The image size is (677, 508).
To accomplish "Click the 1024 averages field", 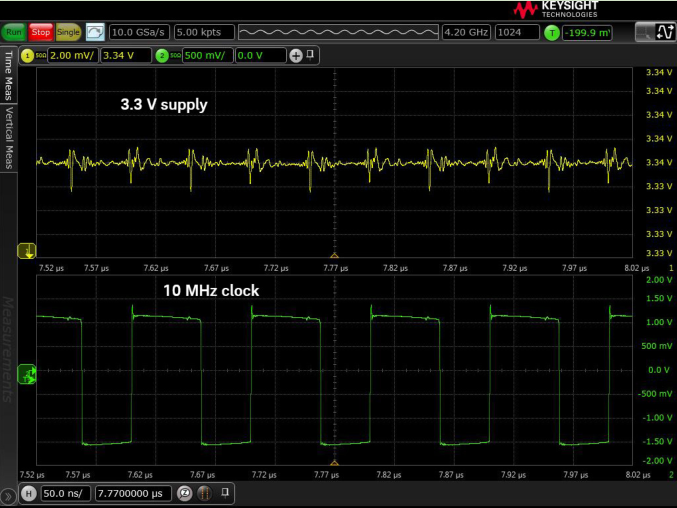I will [x=517, y=32].
